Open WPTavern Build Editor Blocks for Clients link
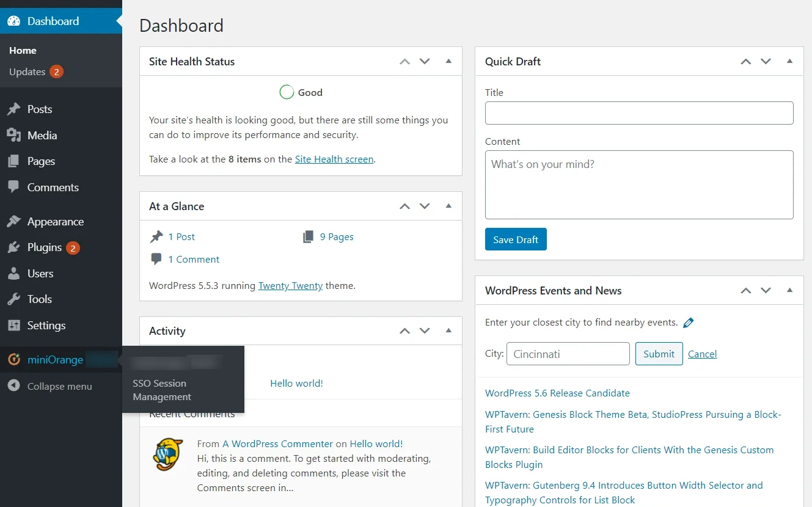The width and height of the screenshot is (812, 507). pyautogui.click(x=629, y=457)
